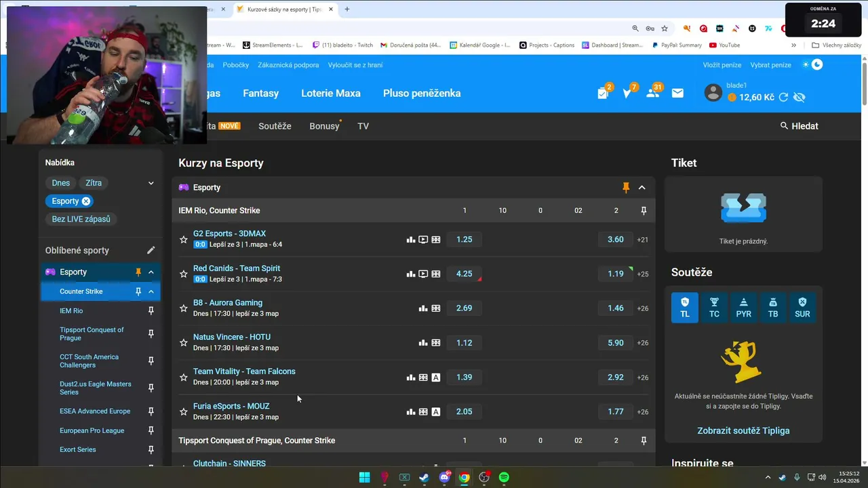Show more bookmarks with the chevron

point(794,45)
